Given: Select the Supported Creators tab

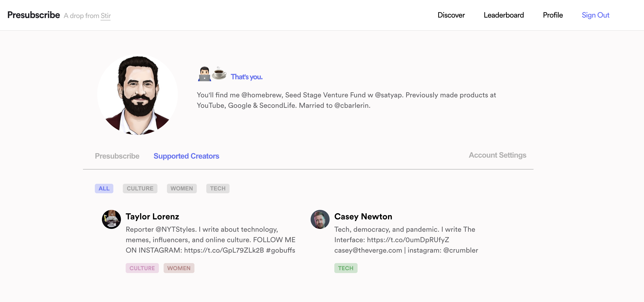Looking at the screenshot, I should pyautogui.click(x=186, y=156).
